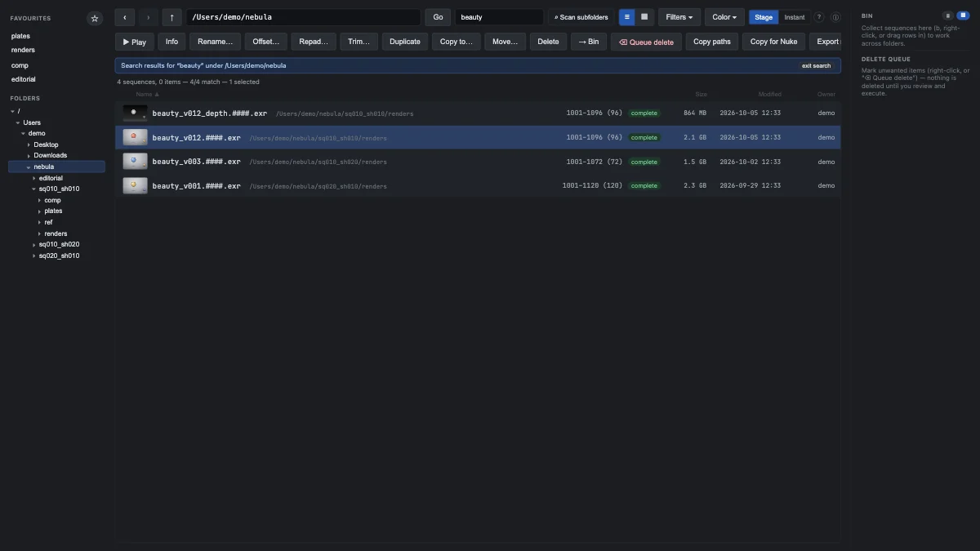Switch Bin panel to list view icon

click(947, 16)
